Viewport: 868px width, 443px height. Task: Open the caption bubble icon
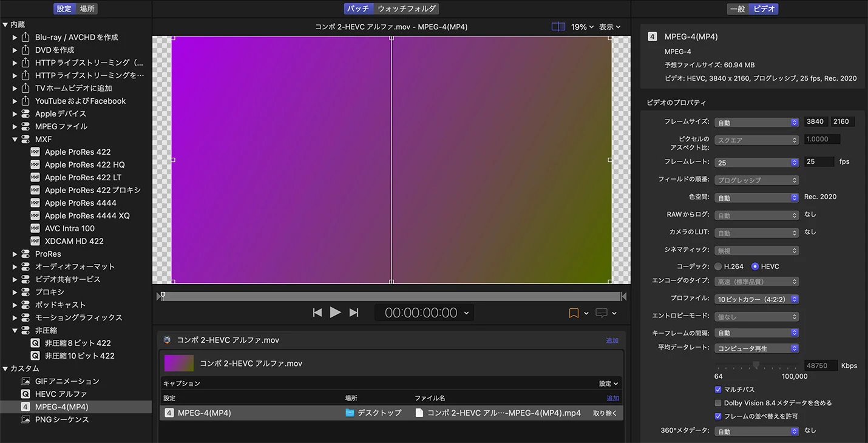click(602, 313)
